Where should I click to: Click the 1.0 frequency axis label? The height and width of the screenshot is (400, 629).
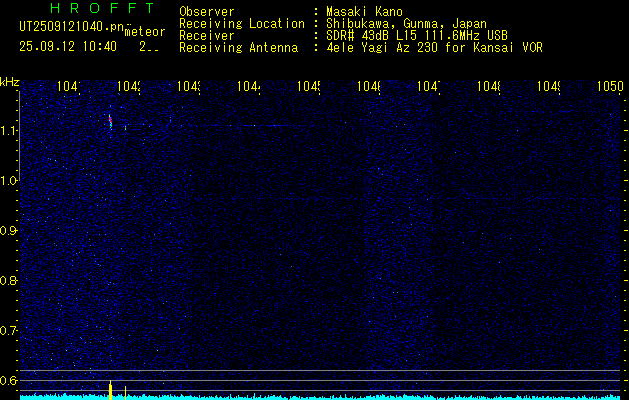pyautogui.click(x=9, y=181)
